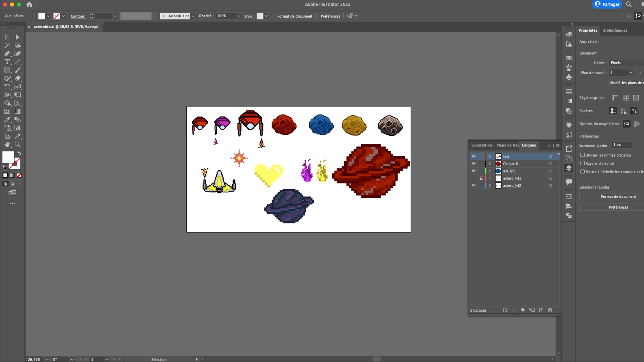Enable Utiliser les limites d'aperçu checkbox
The height and width of the screenshot is (362, 644).
tap(583, 155)
